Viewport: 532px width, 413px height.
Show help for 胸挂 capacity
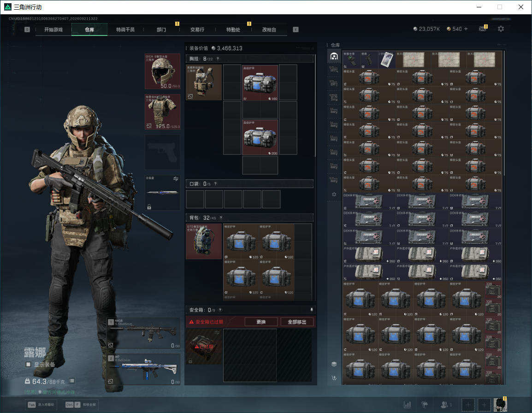point(218,59)
